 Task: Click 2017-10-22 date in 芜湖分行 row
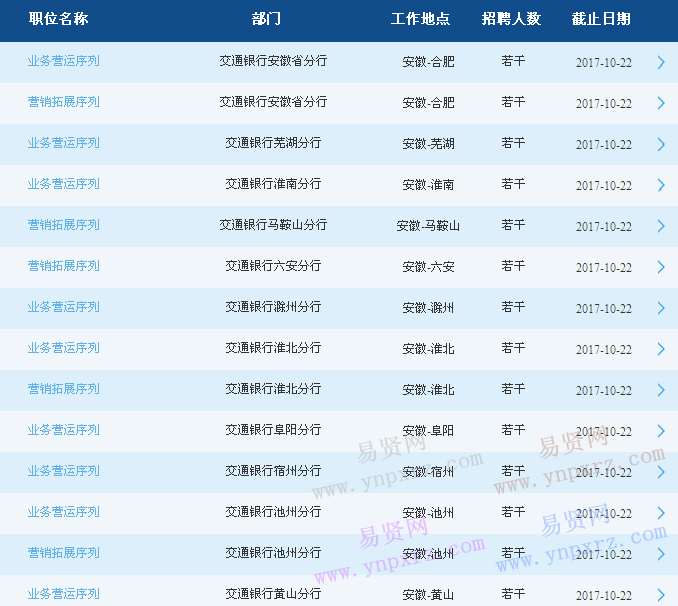tap(604, 145)
